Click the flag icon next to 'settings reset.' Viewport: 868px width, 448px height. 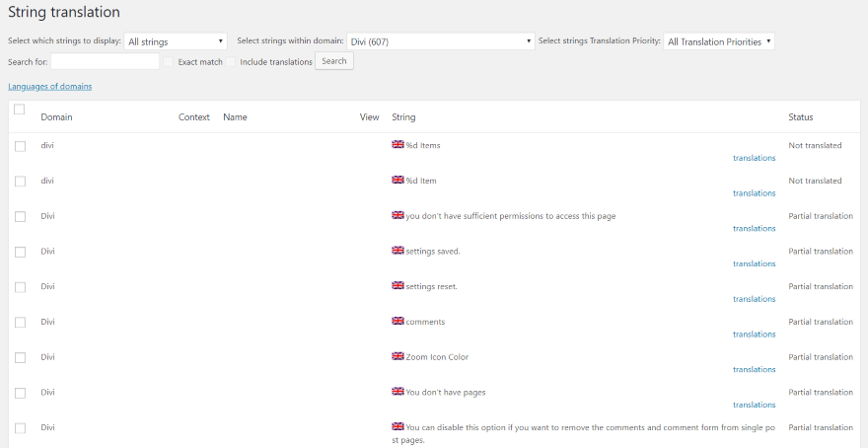[x=398, y=286]
